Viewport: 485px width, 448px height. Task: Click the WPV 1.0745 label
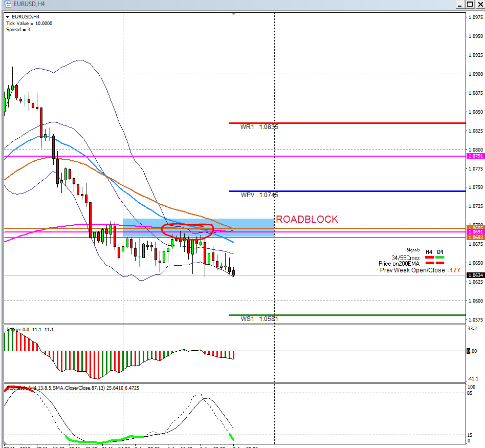pos(259,195)
